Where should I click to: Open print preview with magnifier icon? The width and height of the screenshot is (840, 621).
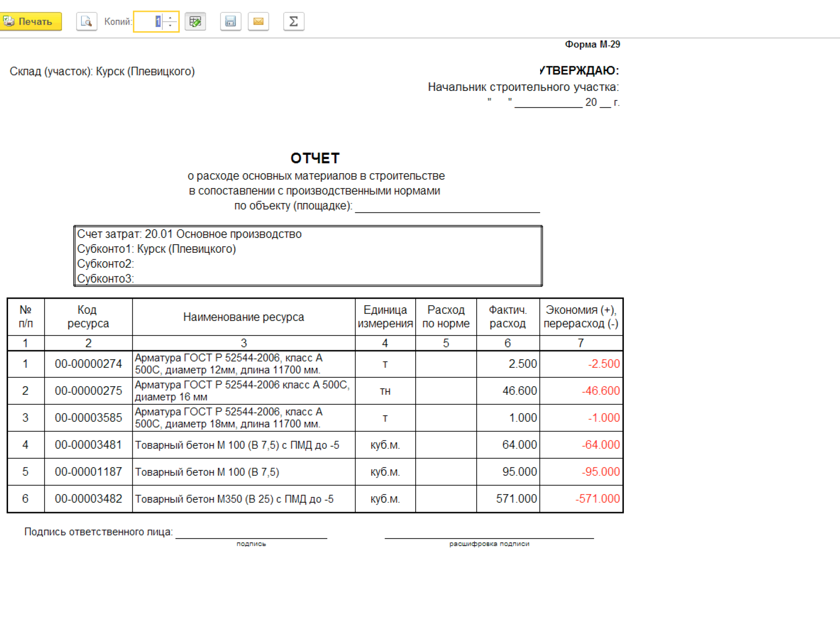(87, 22)
